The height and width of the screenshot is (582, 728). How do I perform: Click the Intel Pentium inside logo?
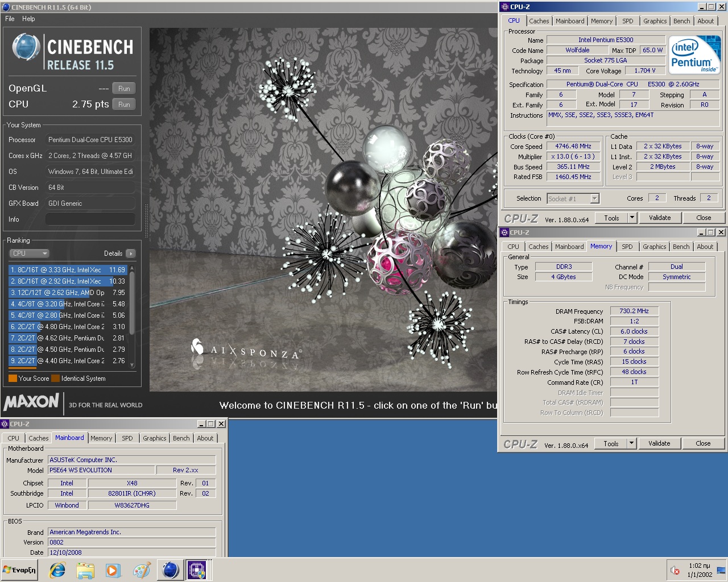point(694,55)
